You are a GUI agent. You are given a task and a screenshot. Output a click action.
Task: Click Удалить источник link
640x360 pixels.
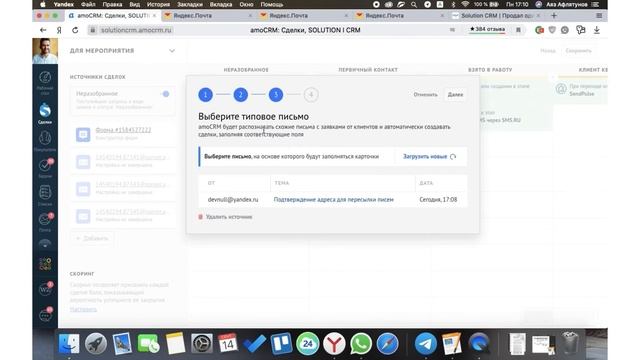pyautogui.click(x=225, y=217)
